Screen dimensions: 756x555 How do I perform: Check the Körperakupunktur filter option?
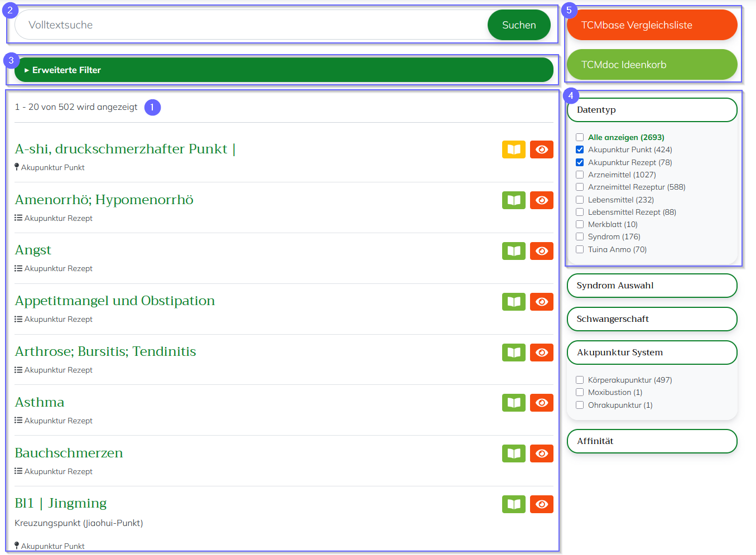(580, 380)
